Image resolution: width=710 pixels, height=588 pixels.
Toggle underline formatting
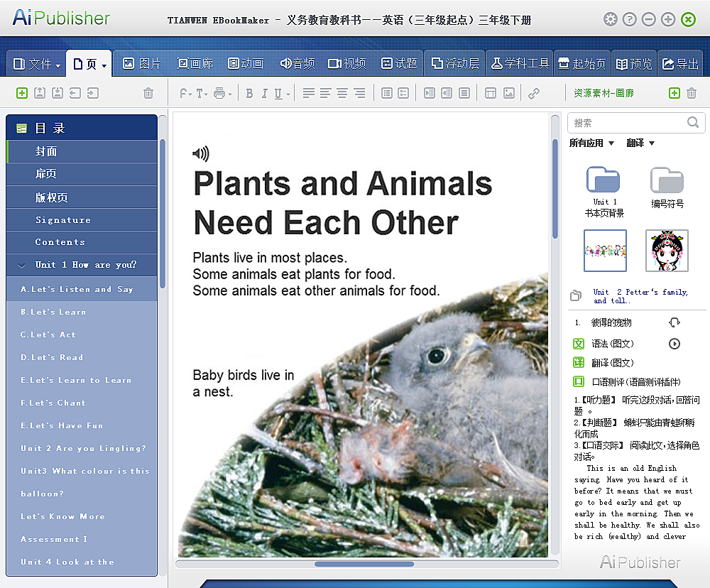tap(278, 93)
